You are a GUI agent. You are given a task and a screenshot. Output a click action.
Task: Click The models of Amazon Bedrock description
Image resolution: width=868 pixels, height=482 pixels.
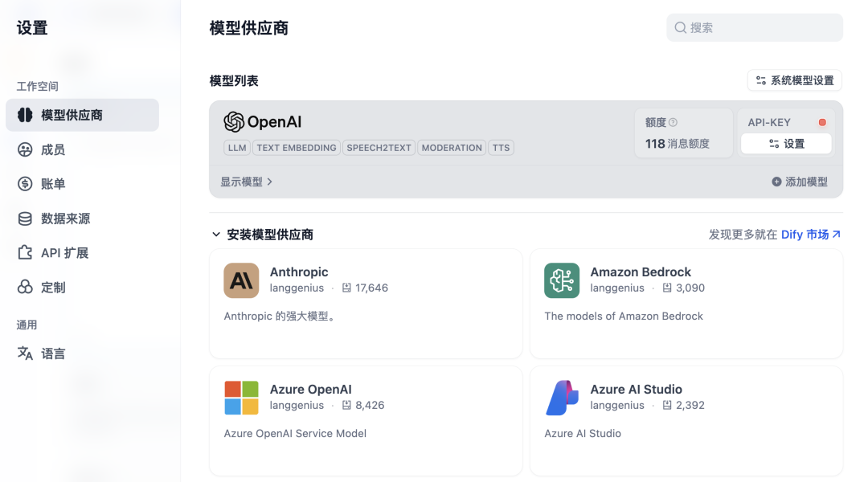pos(624,317)
